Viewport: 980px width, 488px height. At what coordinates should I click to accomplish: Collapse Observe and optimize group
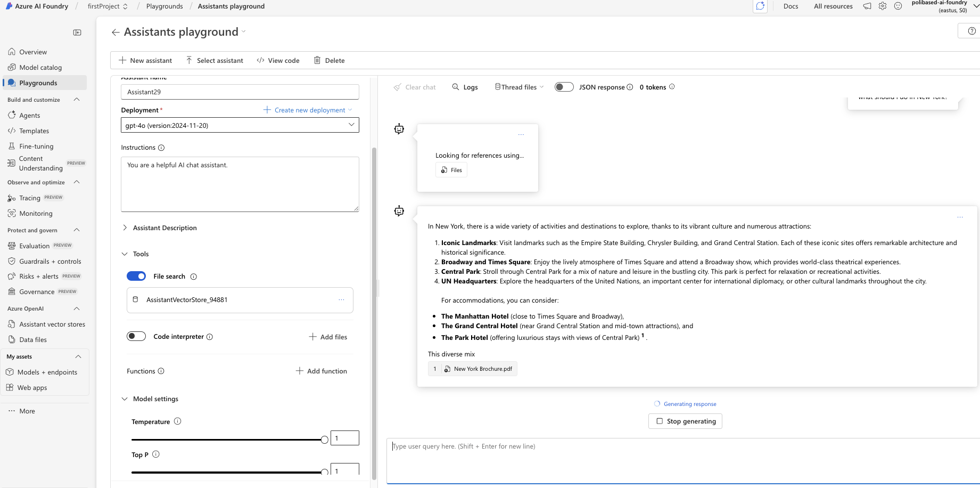[77, 182]
